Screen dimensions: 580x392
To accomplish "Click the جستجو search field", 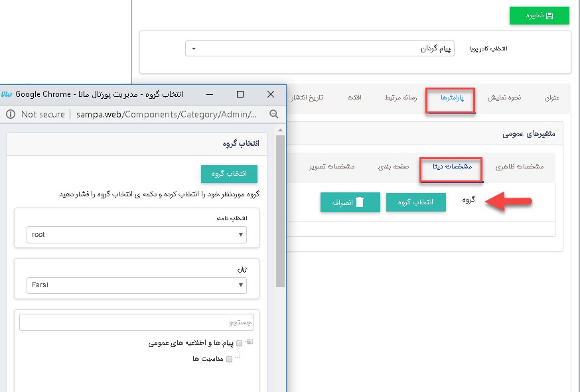I will click(136, 322).
